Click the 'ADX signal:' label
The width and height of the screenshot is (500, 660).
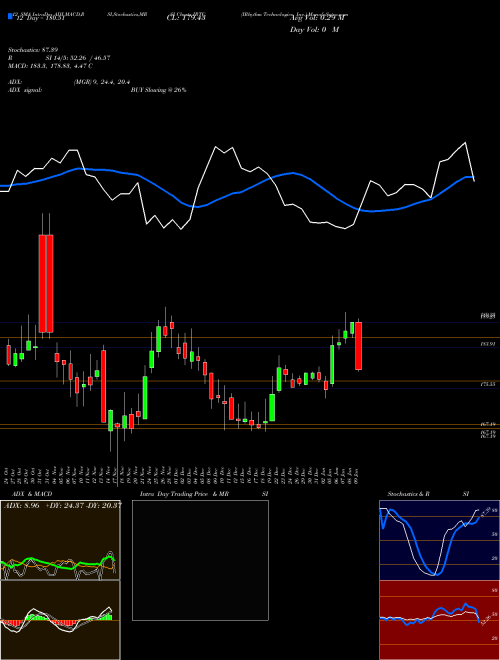click(25, 90)
